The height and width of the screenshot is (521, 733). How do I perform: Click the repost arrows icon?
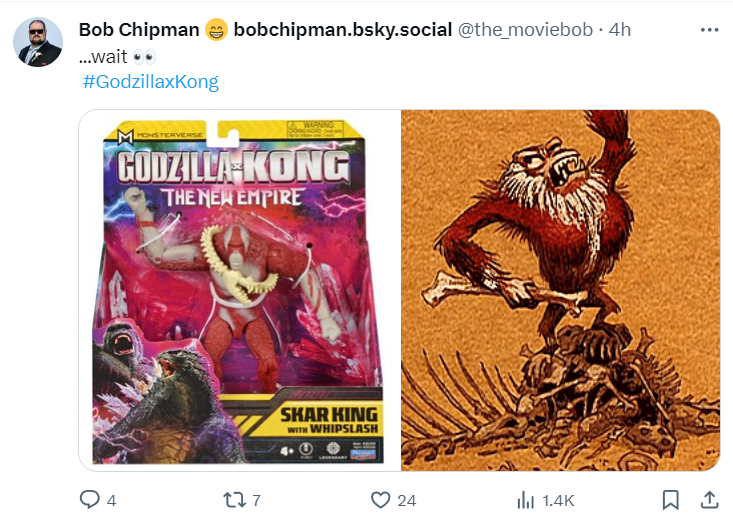pyautogui.click(x=235, y=500)
